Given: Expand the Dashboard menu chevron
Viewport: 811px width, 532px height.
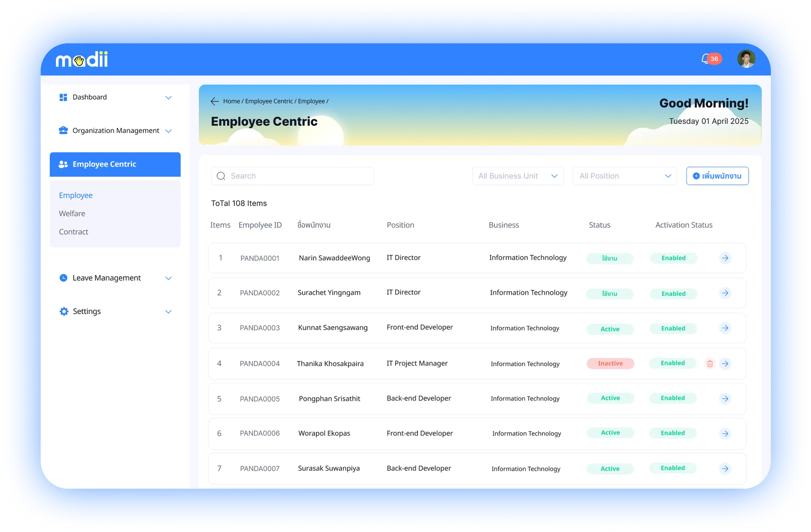Looking at the screenshot, I should (168, 98).
